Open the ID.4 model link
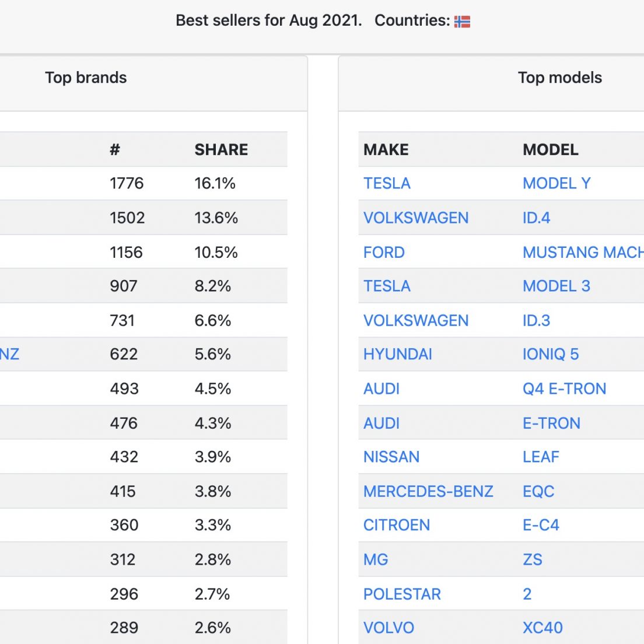Screen dimensions: 644x644 click(537, 218)
